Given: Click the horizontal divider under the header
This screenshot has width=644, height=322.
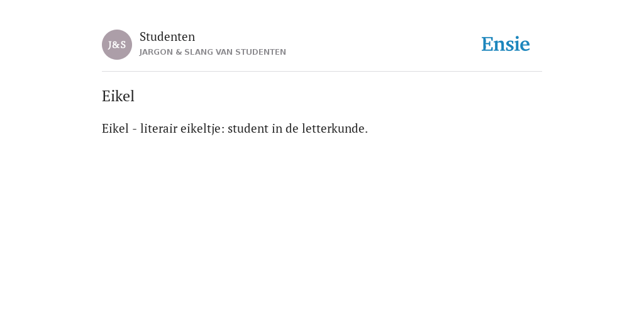Looking at the screenshot, I should pos(322,72).
